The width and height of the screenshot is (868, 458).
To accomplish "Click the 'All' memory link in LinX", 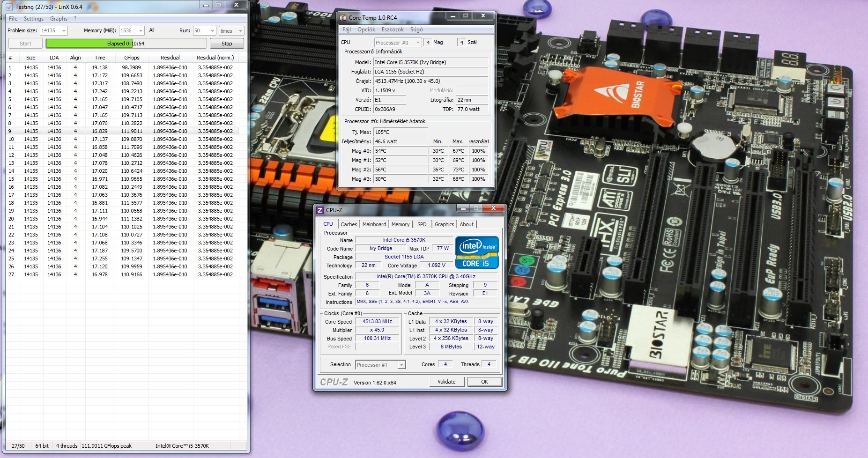I will pos(152,30).
